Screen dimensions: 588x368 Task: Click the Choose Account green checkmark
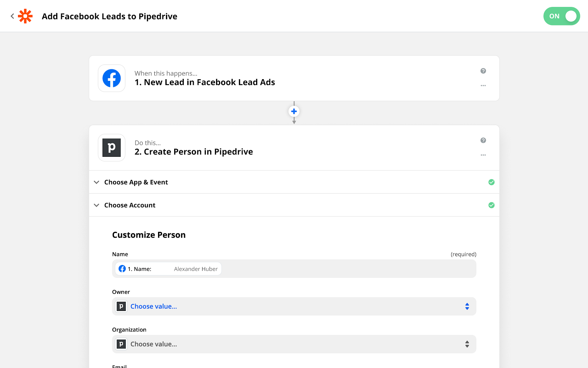(x=491, y=205)
